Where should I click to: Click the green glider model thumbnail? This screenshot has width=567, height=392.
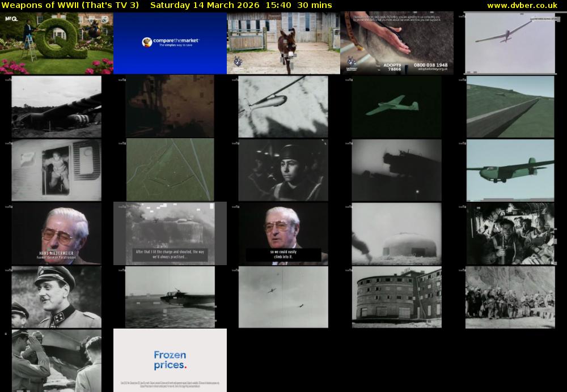(x=396, y=107)
